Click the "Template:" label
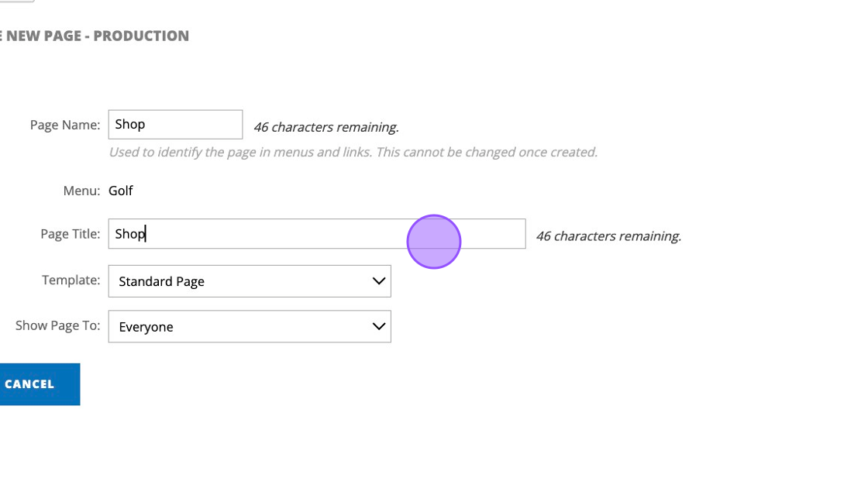This screenshot has width=868, height=485. (x=71, y=280)
